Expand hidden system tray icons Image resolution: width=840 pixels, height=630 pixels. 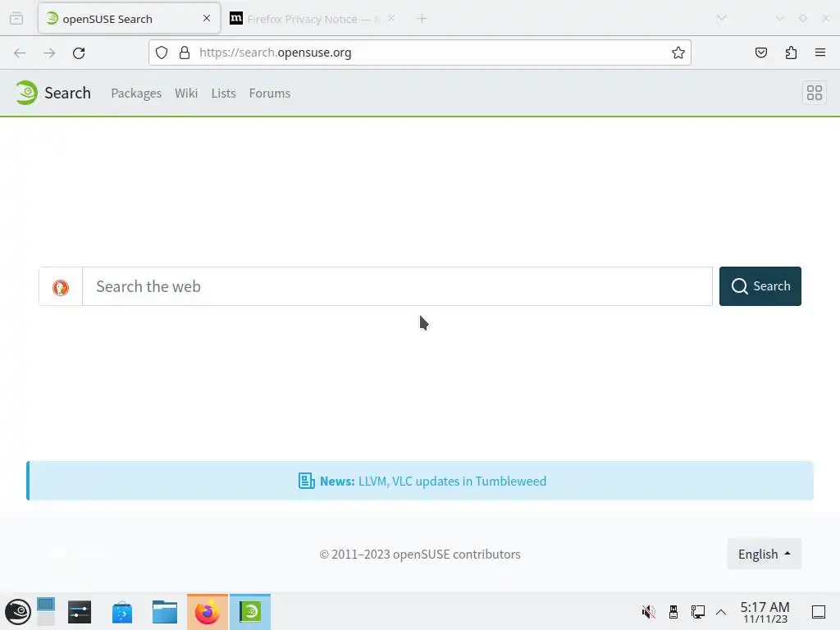[721, 612]
